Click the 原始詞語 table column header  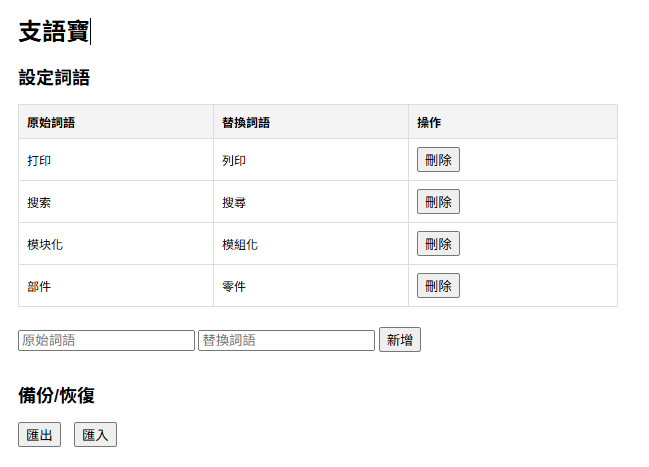(x=52, y=122)
